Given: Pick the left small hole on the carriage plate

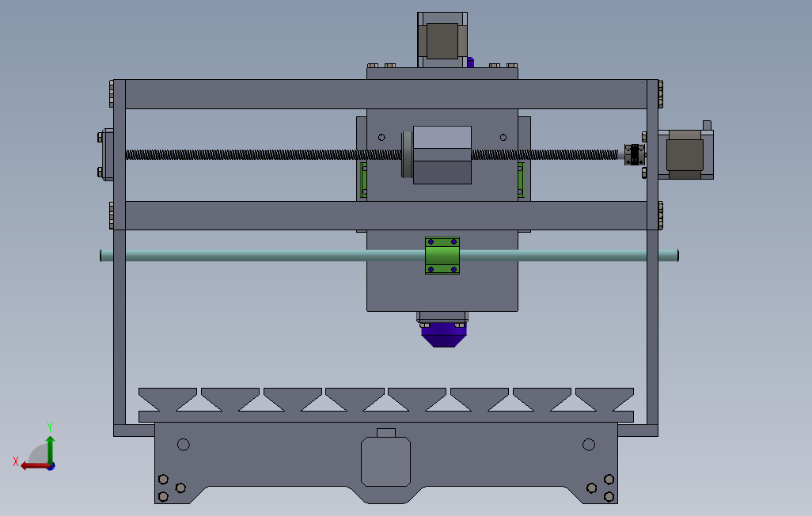Looking at the screenshot, I should (381, 137).
